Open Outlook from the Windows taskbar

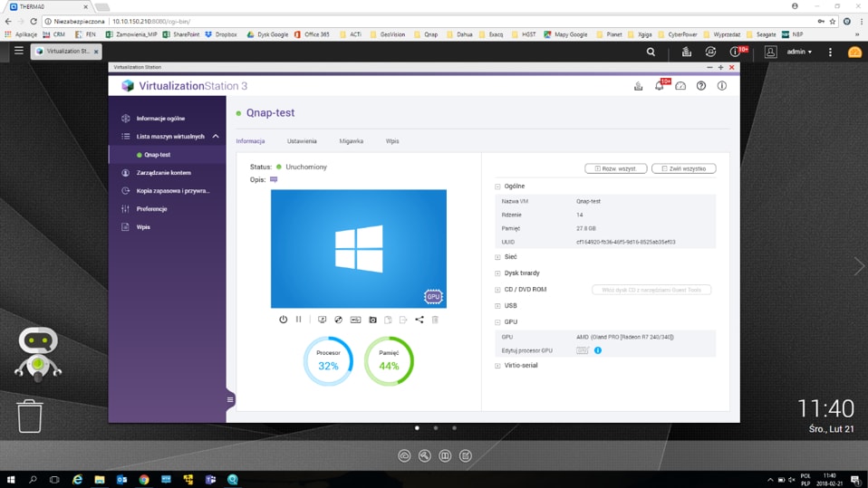[x=121, y=480]
